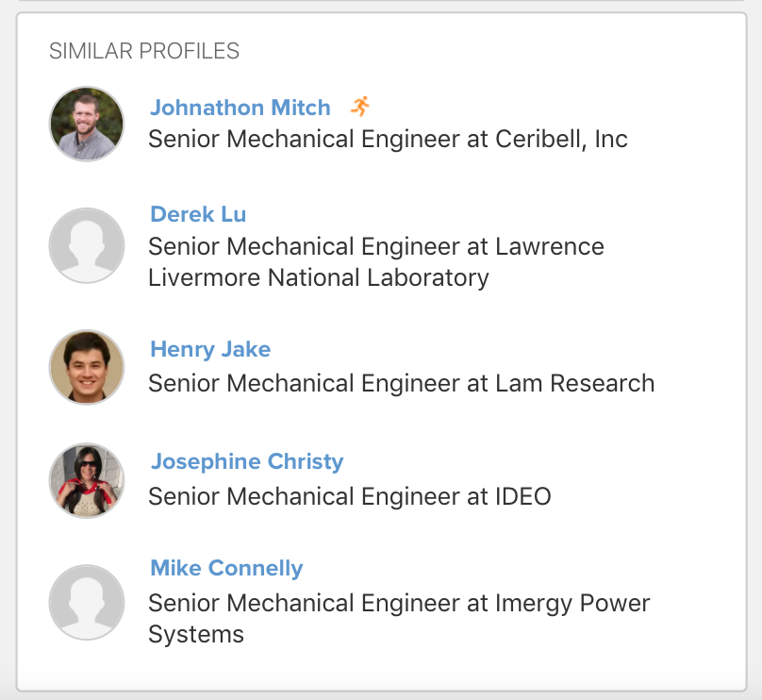Visit Henry Jake's profile link
Screen dimensions: 762x700
pos(210,349)
